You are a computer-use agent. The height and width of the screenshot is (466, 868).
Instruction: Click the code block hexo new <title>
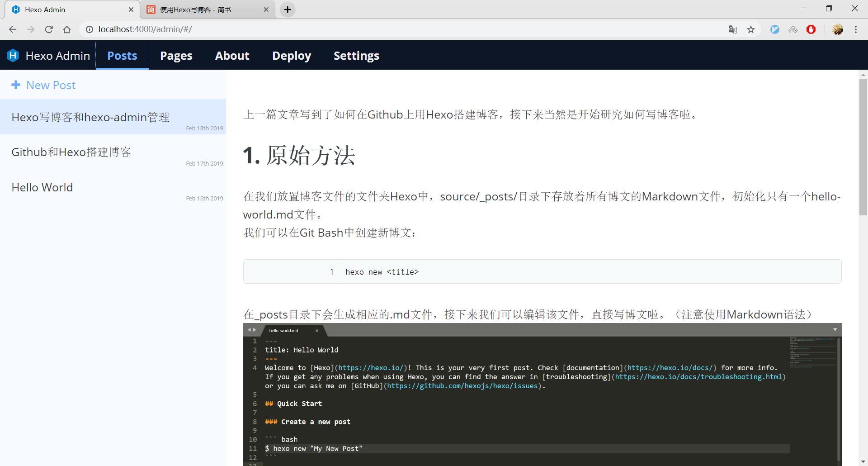point(542,271)
